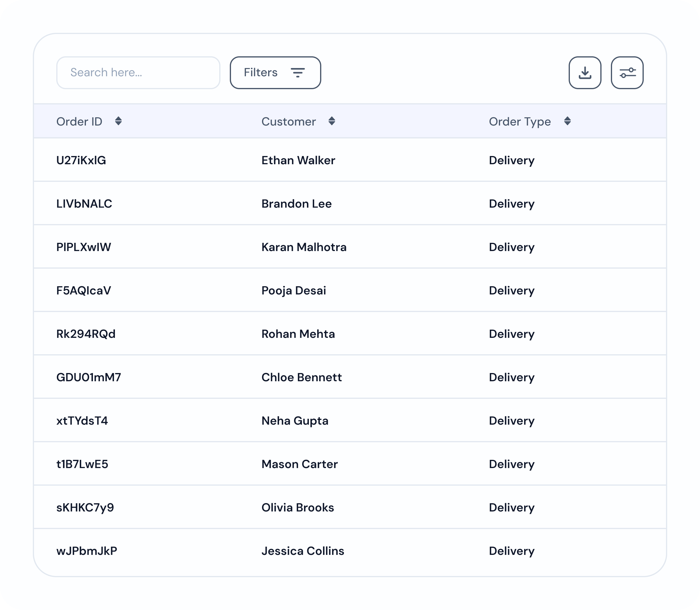The width and height of the screenshot is (700, 610).
Task: Select order ID Rk294RQd
Action: click(86, 334)
